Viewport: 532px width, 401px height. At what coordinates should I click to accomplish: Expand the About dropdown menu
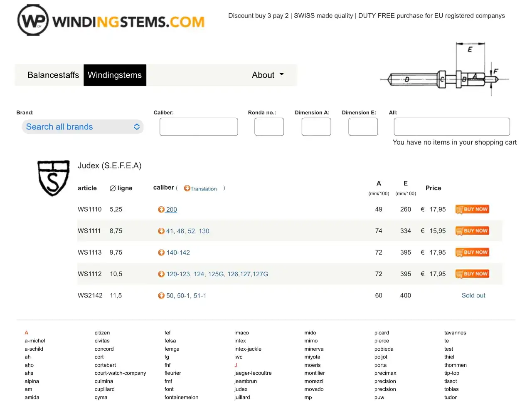click(x=268, y=75)
